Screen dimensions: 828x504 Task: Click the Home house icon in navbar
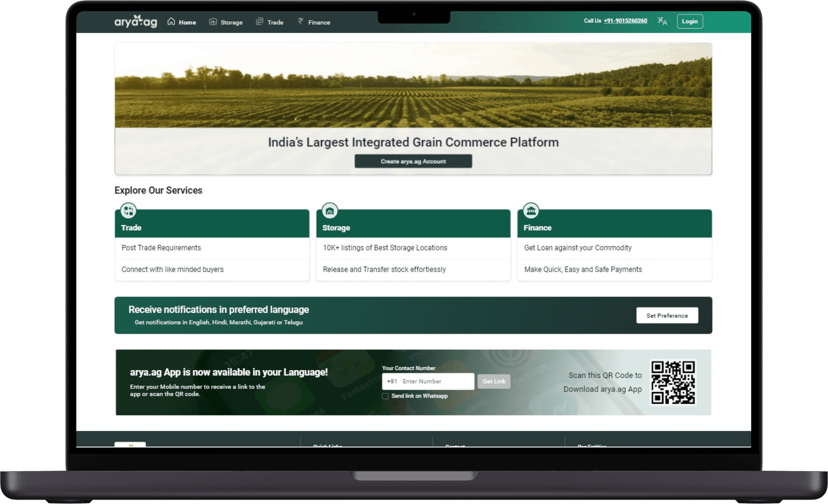[x=171, y=21]
